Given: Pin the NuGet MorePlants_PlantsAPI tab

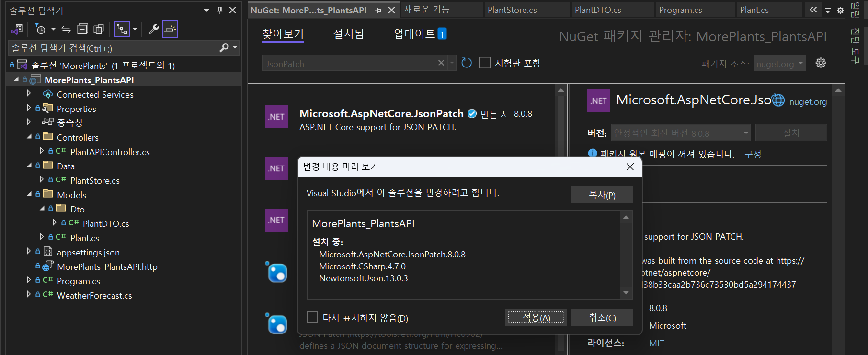Looking at the screenshot, I should coord(378,11).
